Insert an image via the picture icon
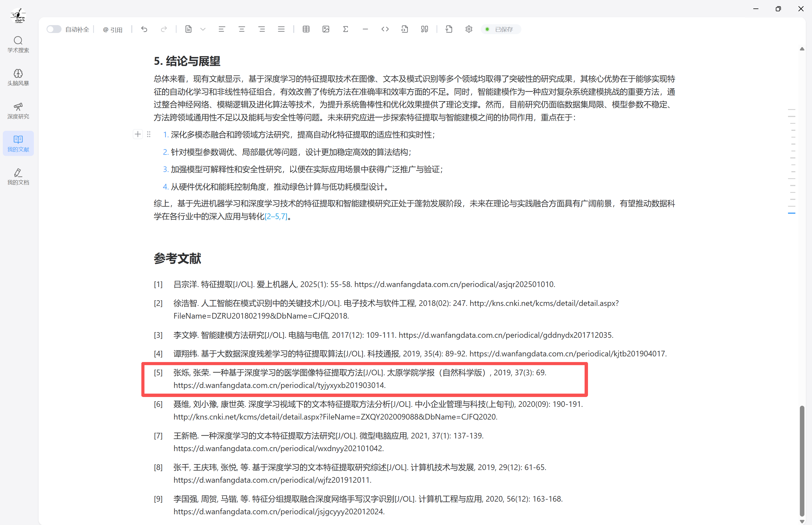The width and height of the screenshot is (812, 525). (x=326, y=29)
